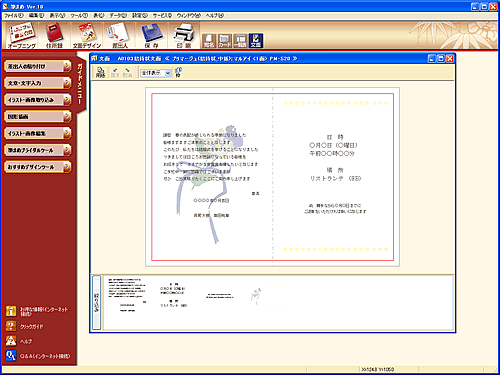Select the ribbon illustration part thumbnail
The width and height of the screenshot is (500, 375).
(256, 296)
